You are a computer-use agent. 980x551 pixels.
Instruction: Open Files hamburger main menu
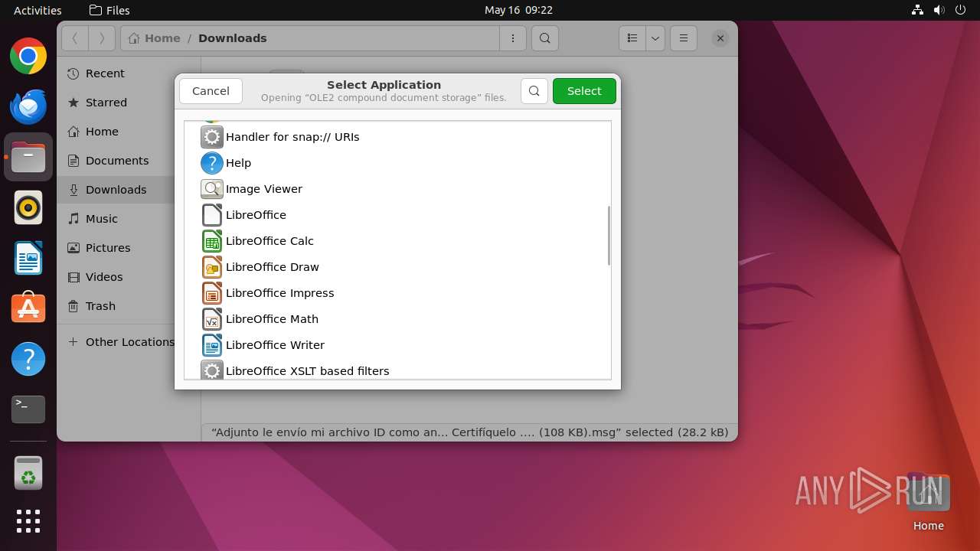pos(684,38)
